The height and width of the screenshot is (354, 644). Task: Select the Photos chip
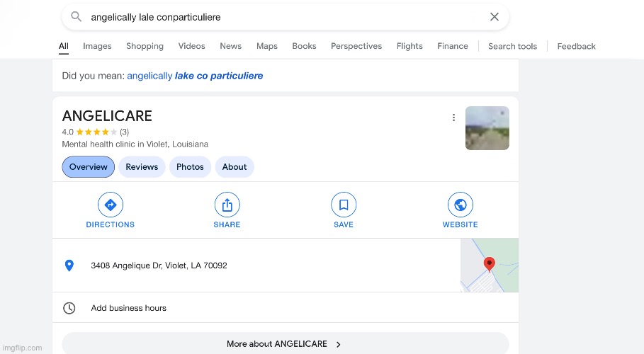[190, 167]
